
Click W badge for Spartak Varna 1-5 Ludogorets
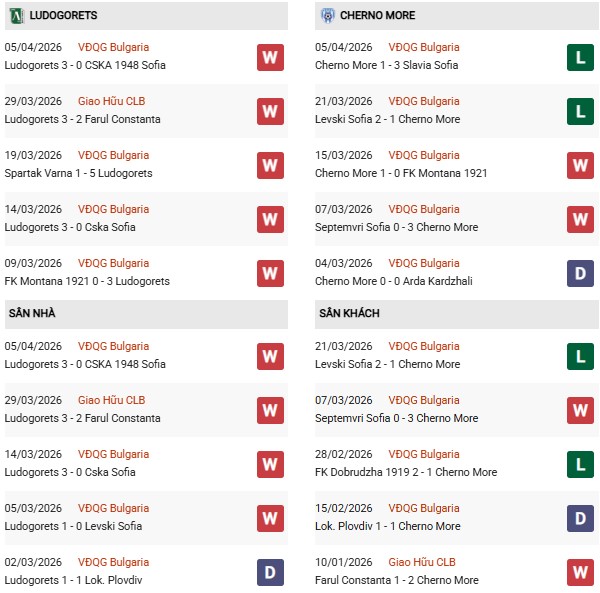tap(270, 165)
